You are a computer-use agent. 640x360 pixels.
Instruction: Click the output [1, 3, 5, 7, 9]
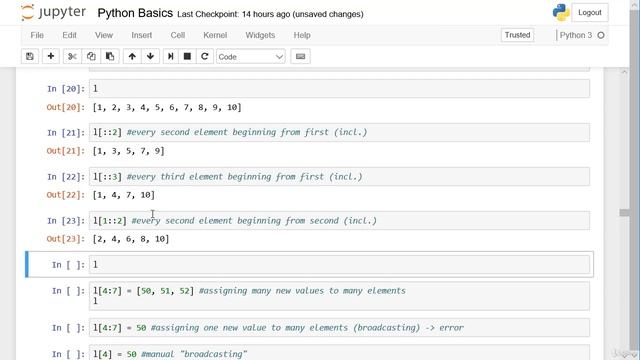coord(129,151)
